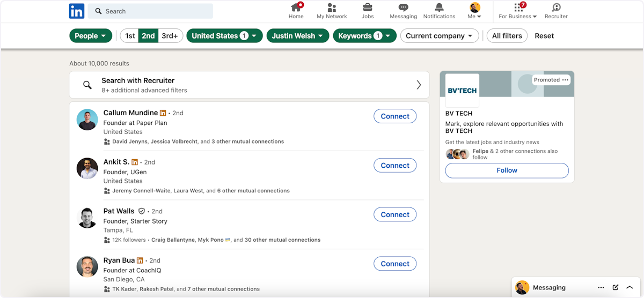644x298 pixels.
Task: View Pat Walls 30 other mutual connections
Action: coord(282,240)
